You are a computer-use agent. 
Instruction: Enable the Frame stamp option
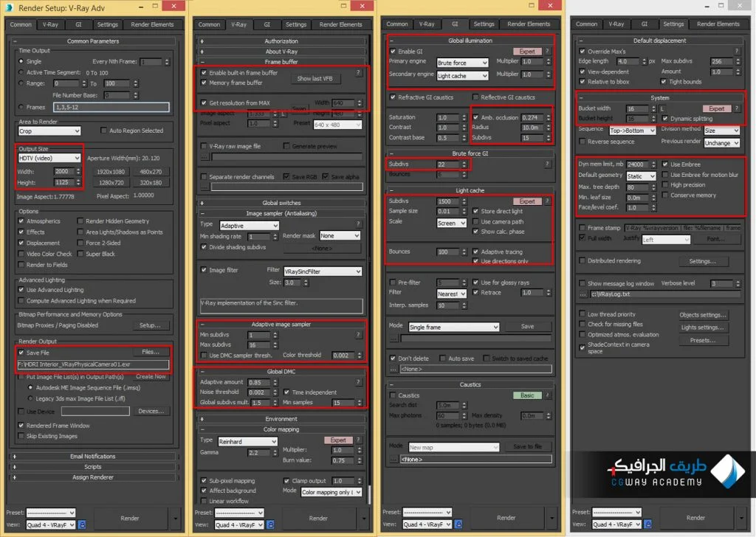[582, 227]
